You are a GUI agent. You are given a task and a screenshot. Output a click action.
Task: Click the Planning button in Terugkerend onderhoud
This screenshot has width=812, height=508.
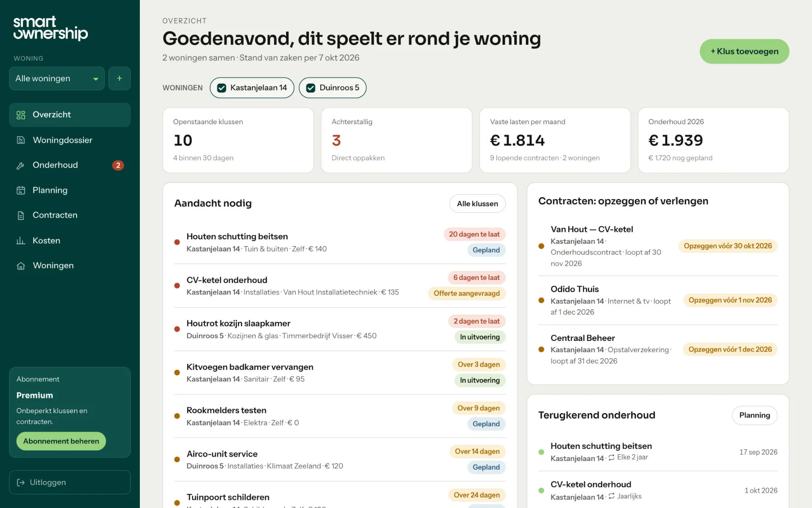point(754,415)
